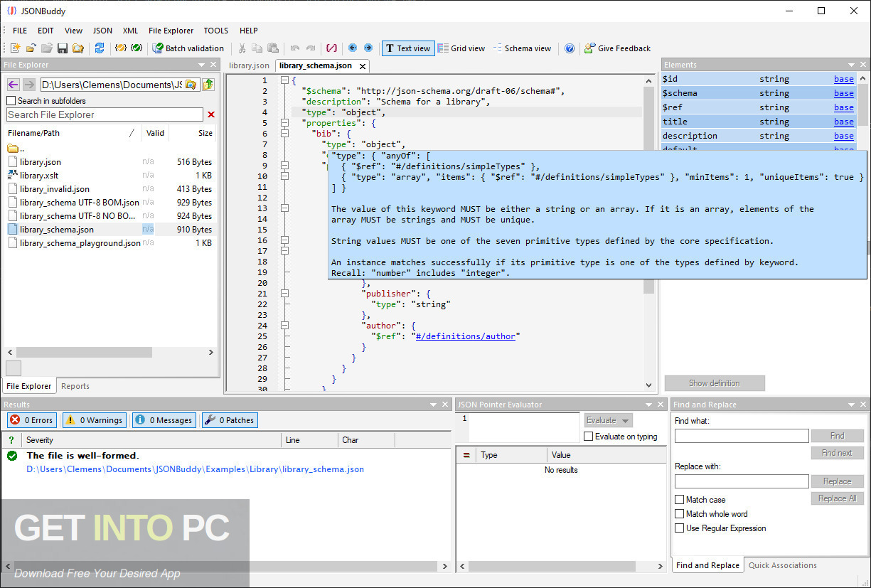The image size is (871, 588).
Task: Switch to library.json tab
Action: click(x=250, y=65)
